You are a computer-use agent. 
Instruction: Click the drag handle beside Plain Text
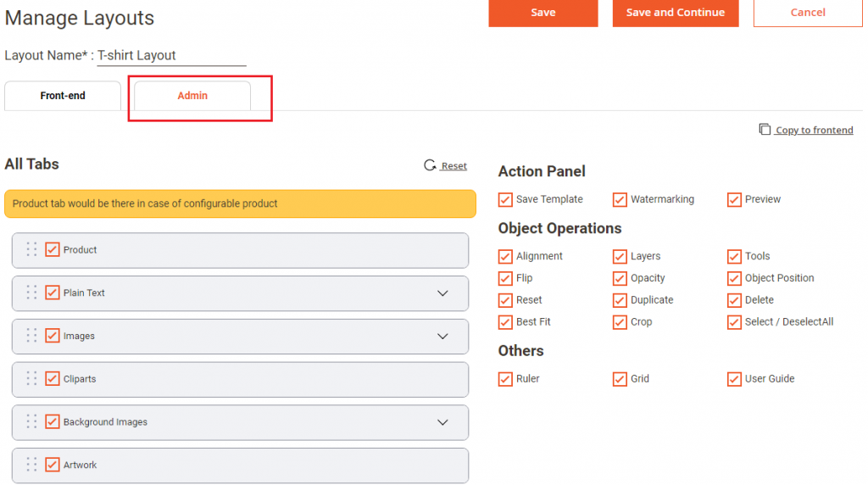(31, 293)
